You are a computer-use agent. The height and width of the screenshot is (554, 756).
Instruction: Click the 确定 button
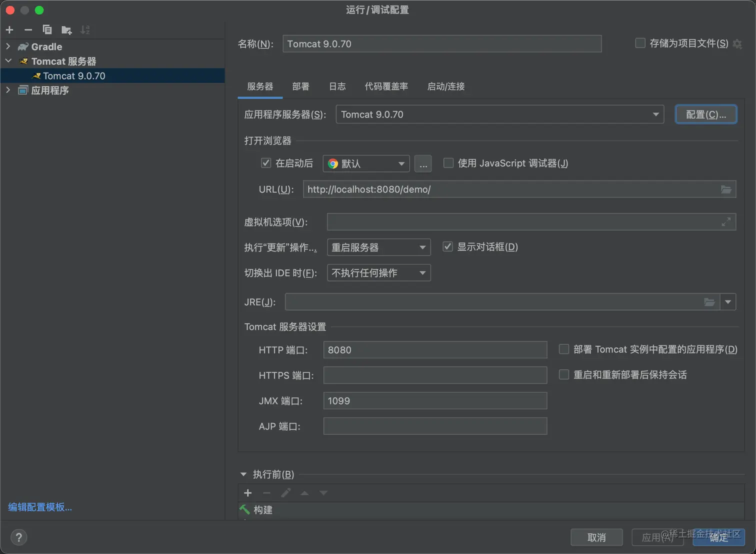(x=718, y=537)
